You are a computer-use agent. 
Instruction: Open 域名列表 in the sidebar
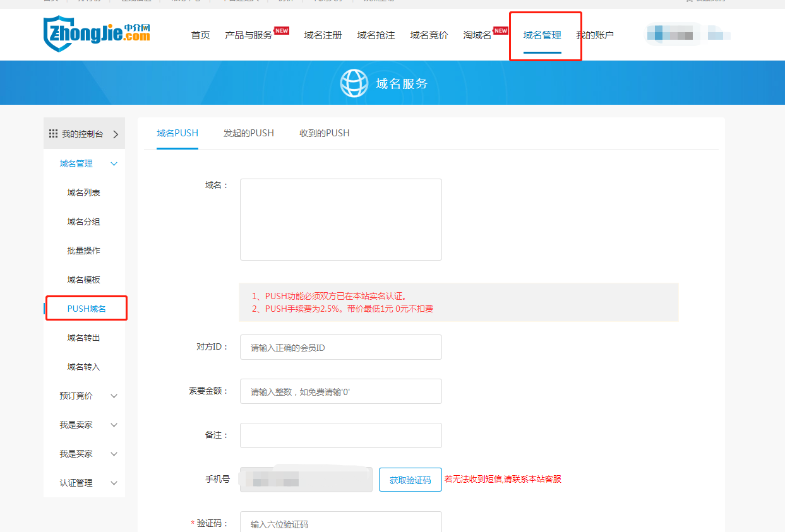click(83, 192)
